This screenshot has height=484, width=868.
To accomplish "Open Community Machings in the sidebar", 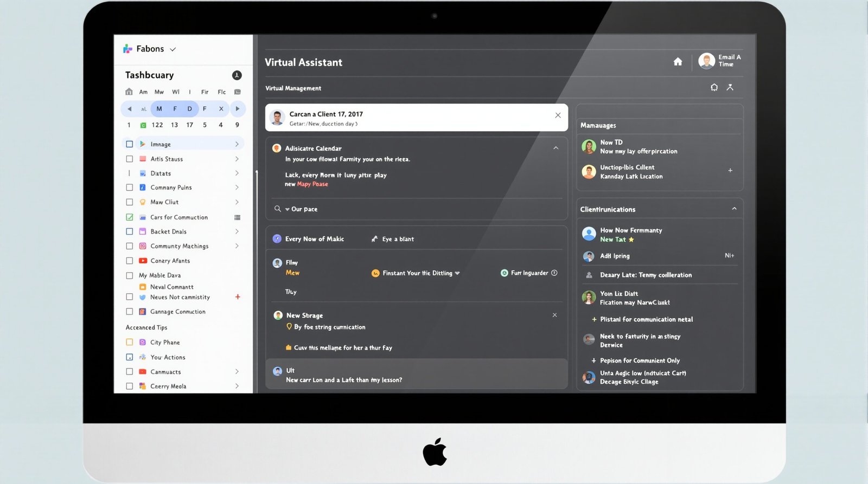I will (x=179, y=246).
